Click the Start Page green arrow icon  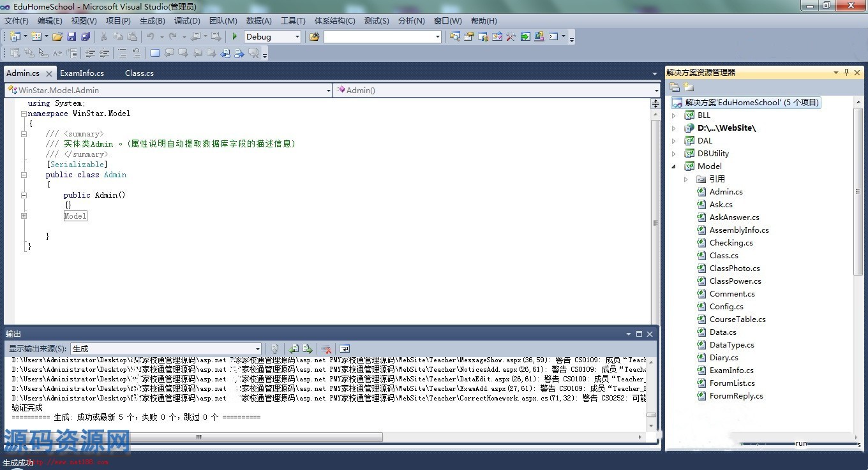tap(525, 36)
